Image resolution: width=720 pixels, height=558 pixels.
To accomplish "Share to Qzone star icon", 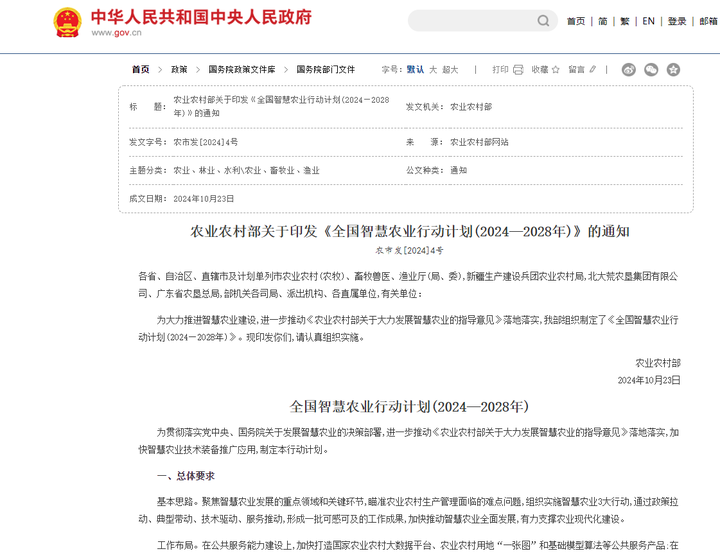I will coord(673,70).
